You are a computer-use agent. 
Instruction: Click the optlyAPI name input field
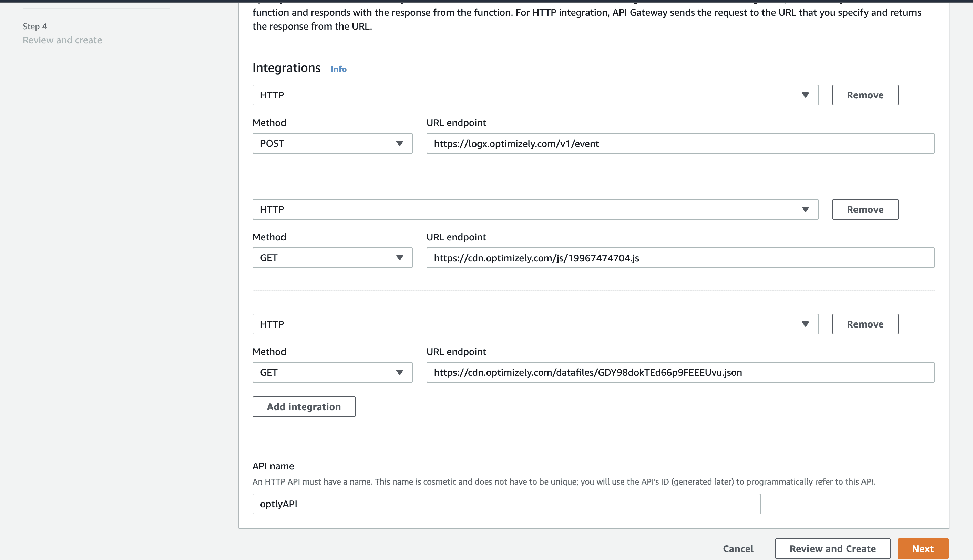tap(506, 504)
